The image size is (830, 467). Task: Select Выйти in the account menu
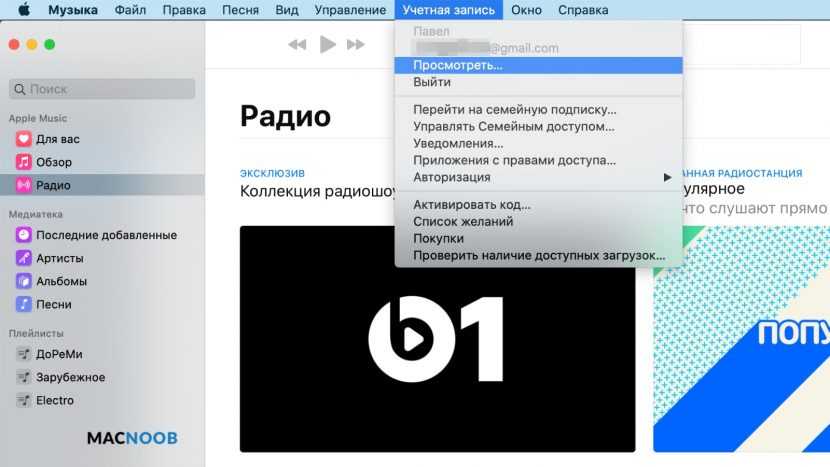(x=432, y=82)
